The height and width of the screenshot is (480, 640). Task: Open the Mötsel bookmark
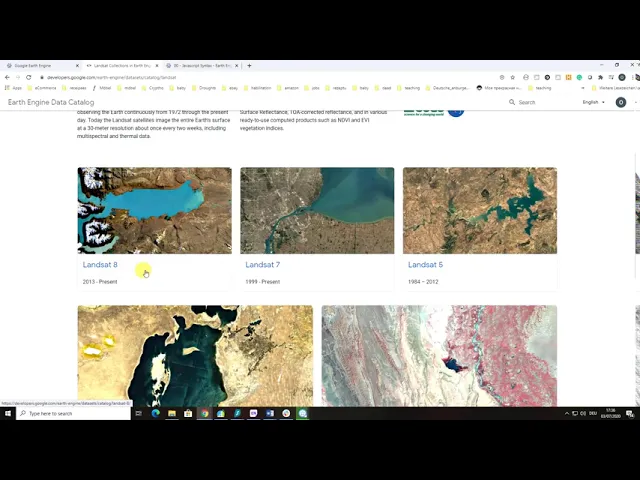(x=101, y=88)
